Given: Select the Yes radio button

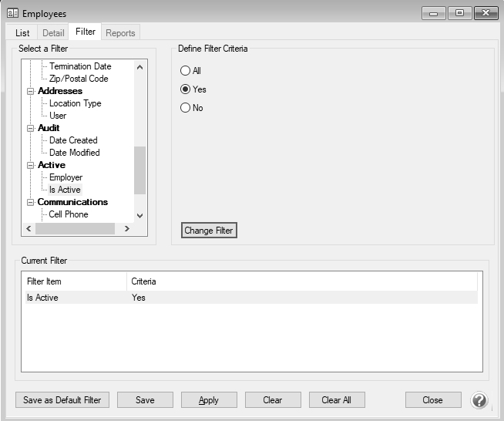Looking at the screenshot, I should coord(185,89).
